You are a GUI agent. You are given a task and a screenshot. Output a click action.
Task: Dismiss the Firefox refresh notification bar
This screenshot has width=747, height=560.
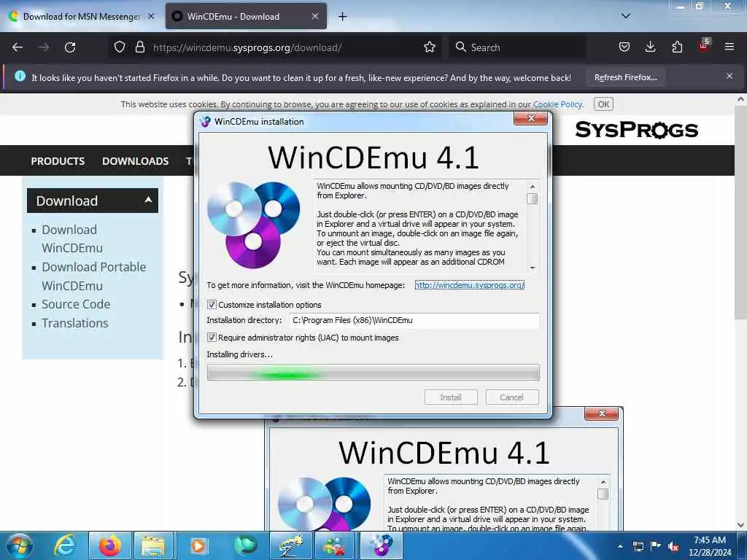pyautogui.click(x=729, y=76)
